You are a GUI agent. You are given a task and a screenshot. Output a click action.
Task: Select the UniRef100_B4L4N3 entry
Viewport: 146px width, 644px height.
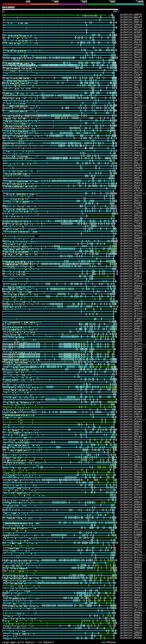(131, 301)
